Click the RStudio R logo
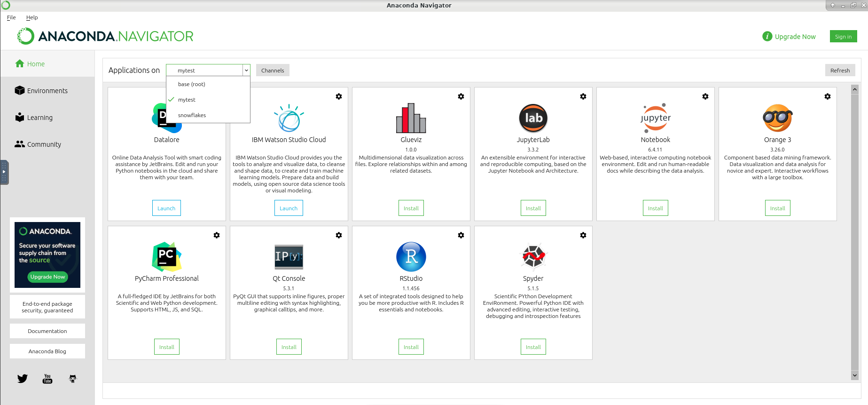 click(411, 257)
